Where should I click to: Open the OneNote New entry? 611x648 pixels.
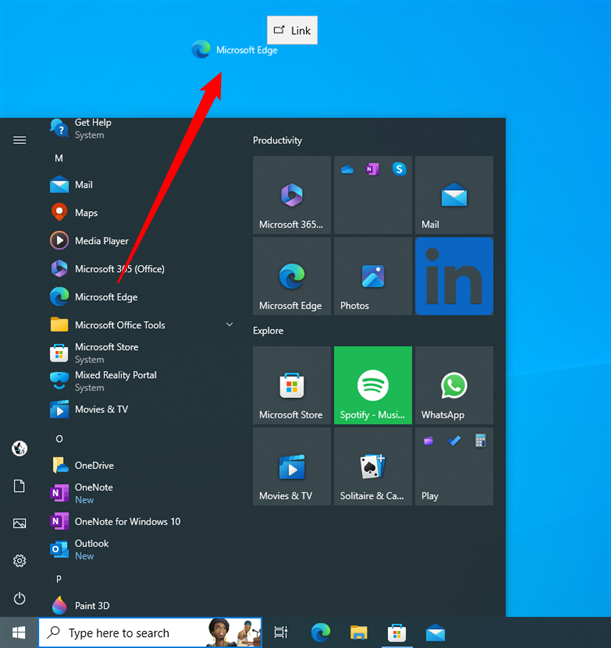141,494
